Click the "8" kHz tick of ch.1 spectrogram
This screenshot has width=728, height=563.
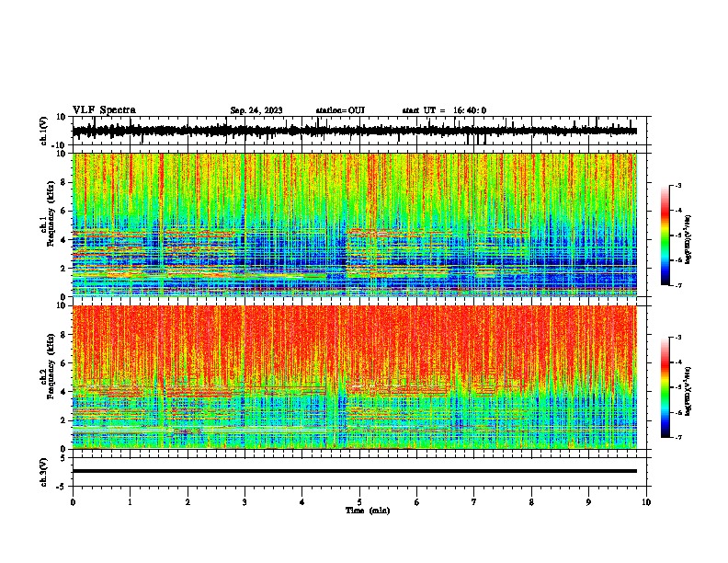coord(63,182)
